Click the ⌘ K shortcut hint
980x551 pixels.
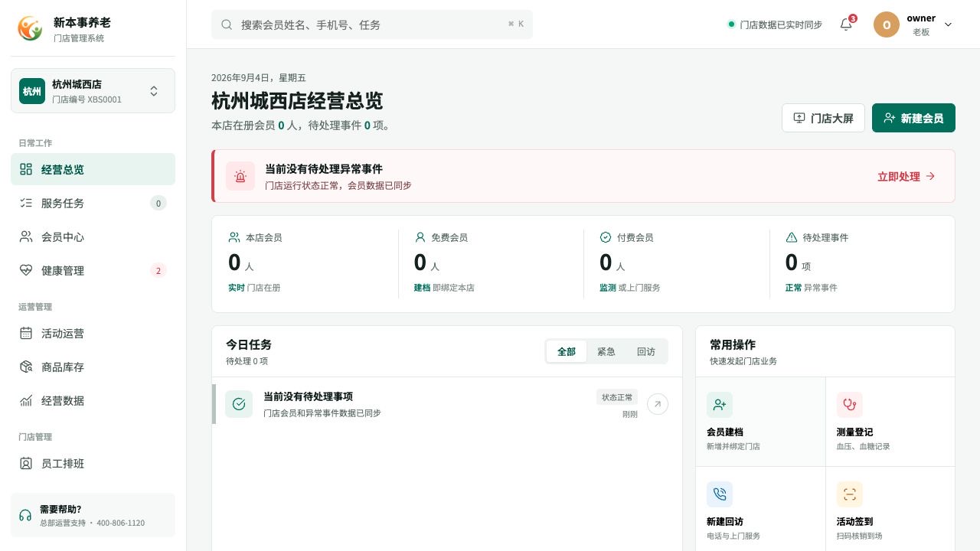[x=516, y=24]
